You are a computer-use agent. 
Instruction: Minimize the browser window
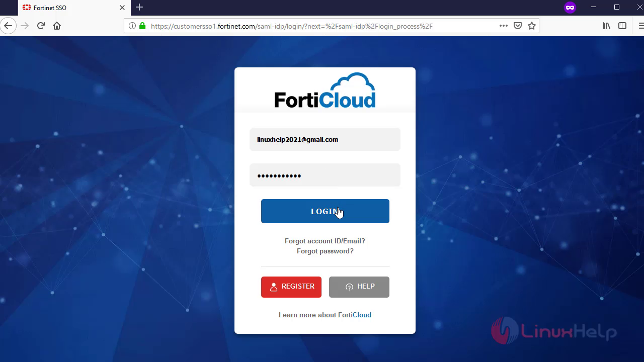click(x=594, y=7)
